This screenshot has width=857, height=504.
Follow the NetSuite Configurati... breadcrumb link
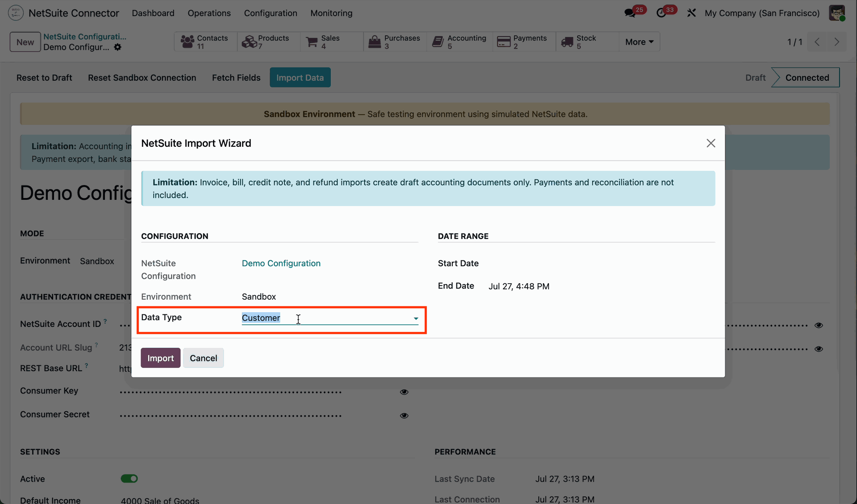point(85,37)
